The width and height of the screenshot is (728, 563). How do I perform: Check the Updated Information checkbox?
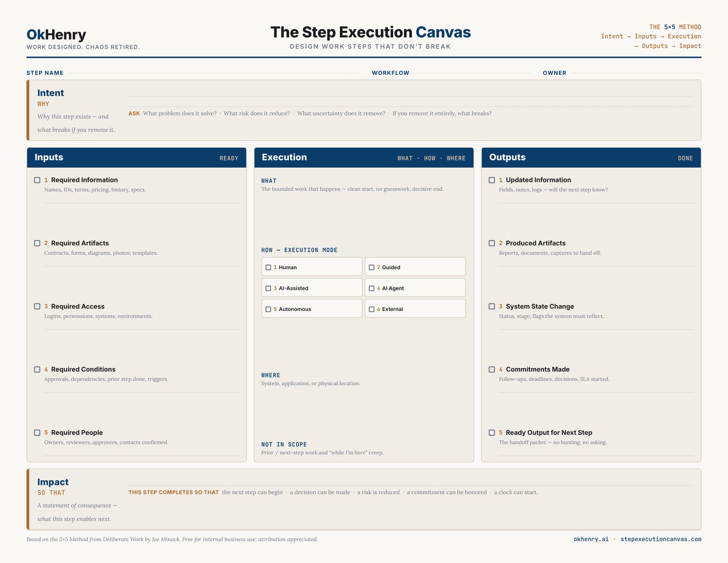pos(492,180)
